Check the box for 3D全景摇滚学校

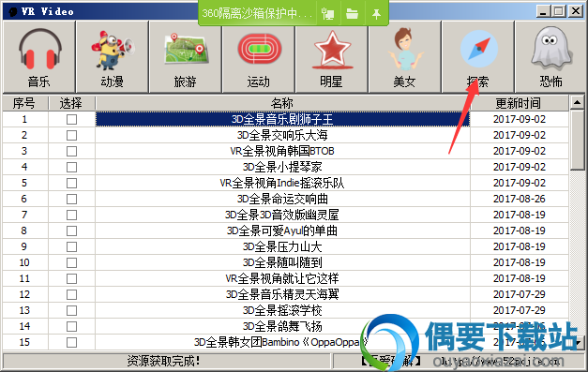71,310
